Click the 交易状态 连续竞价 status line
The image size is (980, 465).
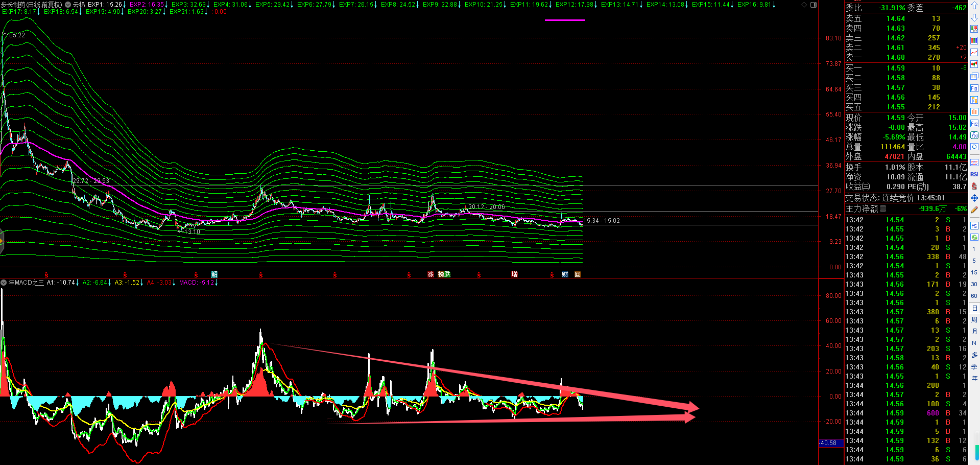[895, 198]
